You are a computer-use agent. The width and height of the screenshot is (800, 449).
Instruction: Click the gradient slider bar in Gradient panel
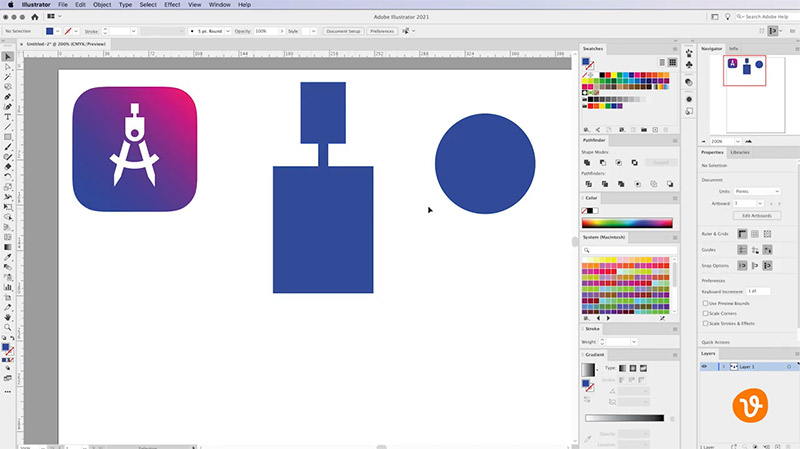[624, 418]
